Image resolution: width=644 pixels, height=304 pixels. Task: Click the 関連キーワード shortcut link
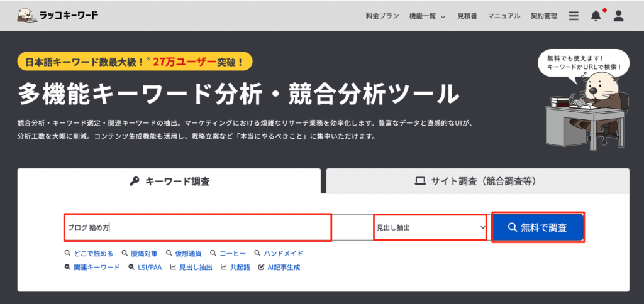[96, 268]
